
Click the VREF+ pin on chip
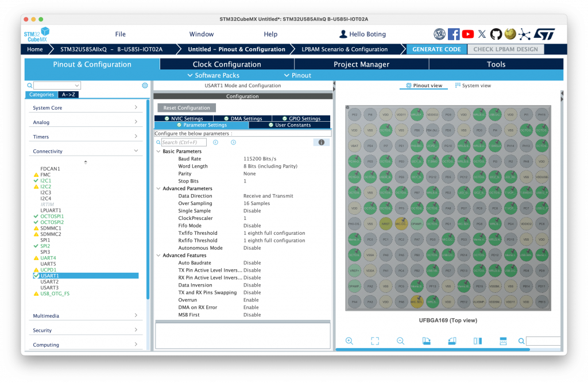[x=354, y=270]
